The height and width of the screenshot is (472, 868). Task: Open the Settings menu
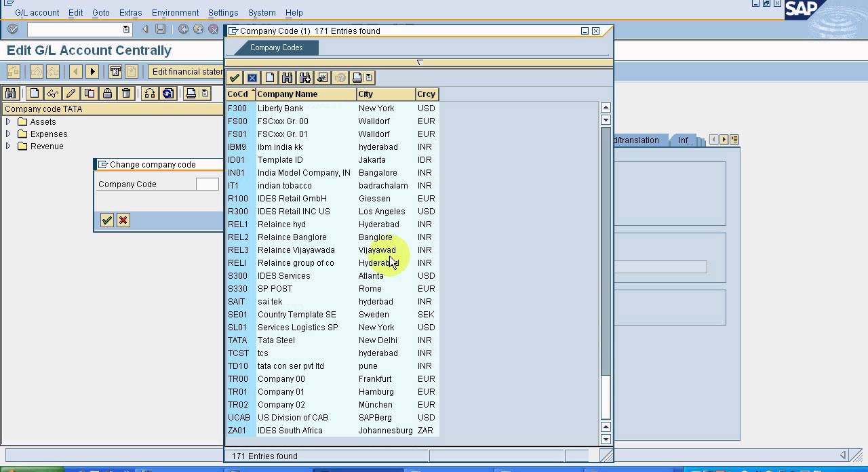tap(223, 13)
